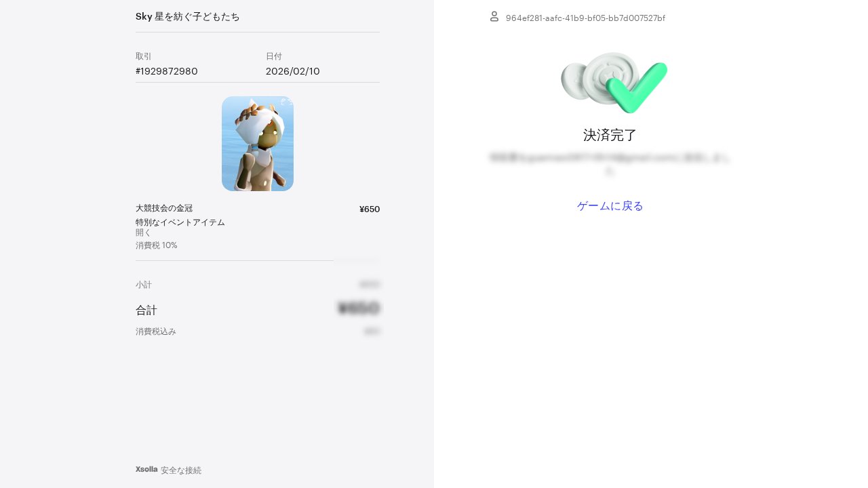Click the 消費税 10% tax label
Screen dimensions: 868x488
pyautogui.click(x=157, y=245)
